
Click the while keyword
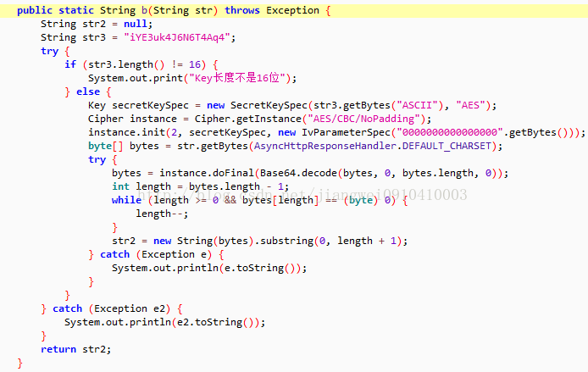[x=126, y=200]
